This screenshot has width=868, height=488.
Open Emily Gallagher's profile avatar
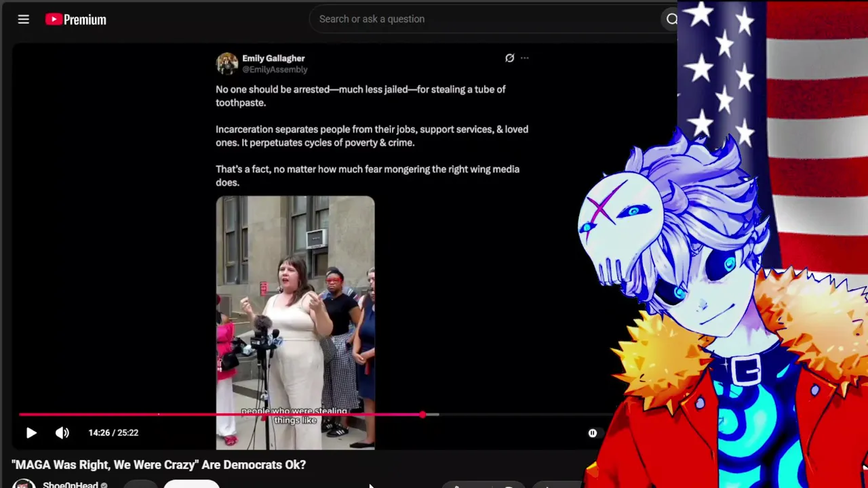click(x=227, y=63)
